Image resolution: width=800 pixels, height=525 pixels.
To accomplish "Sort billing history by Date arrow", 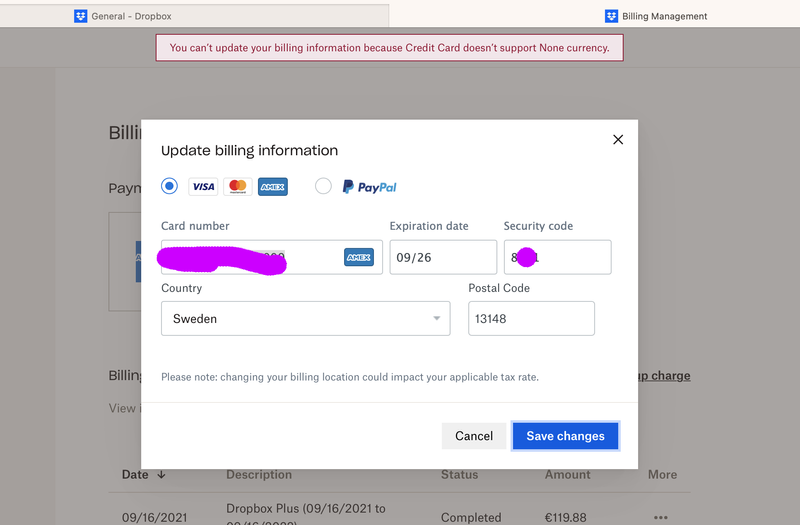I will (x=161, y=474).
